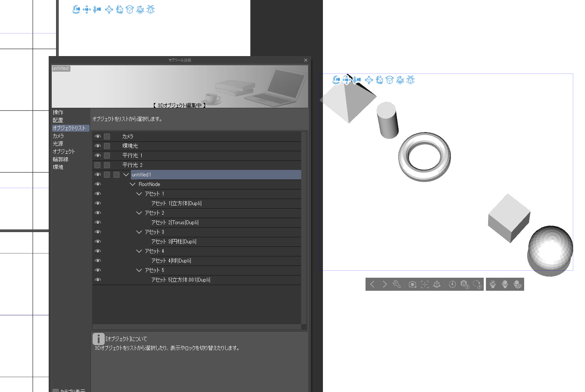The image size is (585, 392).
Task: Select row アセット 5|立方体.001|Dupli| in list
Action: coord(226,280)
